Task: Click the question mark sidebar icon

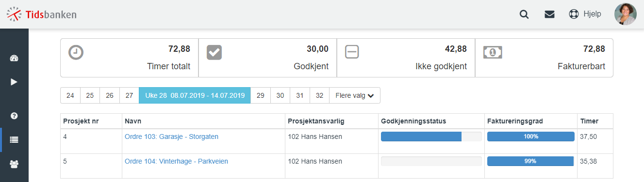Action: [x=14, y=116]
